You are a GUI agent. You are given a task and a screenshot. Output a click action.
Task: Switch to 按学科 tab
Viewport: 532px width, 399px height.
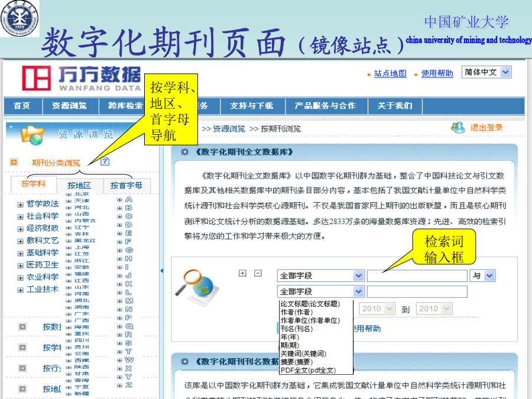33,184
